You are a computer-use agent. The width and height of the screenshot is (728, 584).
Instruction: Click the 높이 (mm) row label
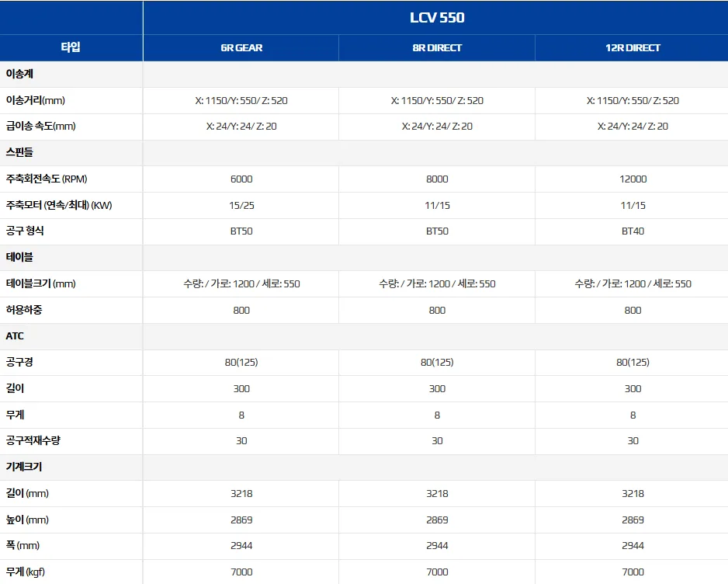click(27, 520)
